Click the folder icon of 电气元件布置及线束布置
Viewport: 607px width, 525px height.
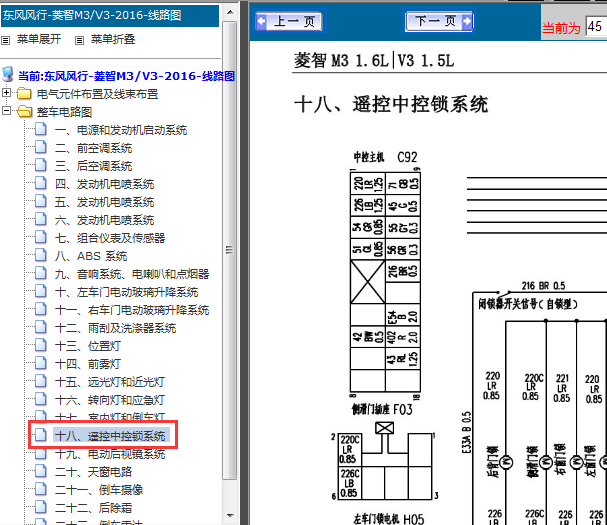pyautogui.click(x=24, y=93)
